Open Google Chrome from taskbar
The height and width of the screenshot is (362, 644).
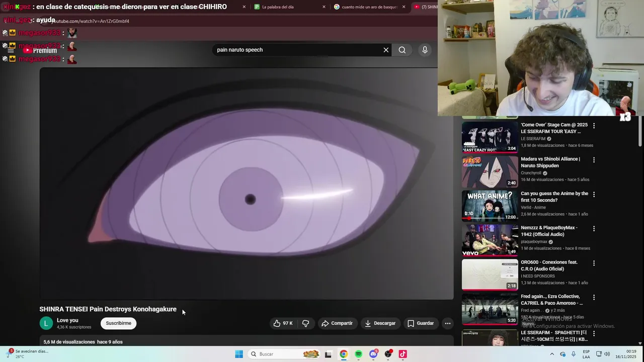pyautogui.click(x=343, y=354)
